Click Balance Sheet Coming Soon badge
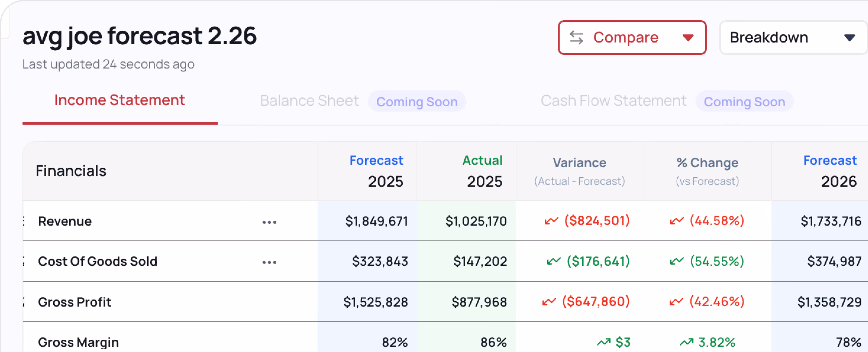The height and width of the screenshot is (352, 868). click(417, 102)
